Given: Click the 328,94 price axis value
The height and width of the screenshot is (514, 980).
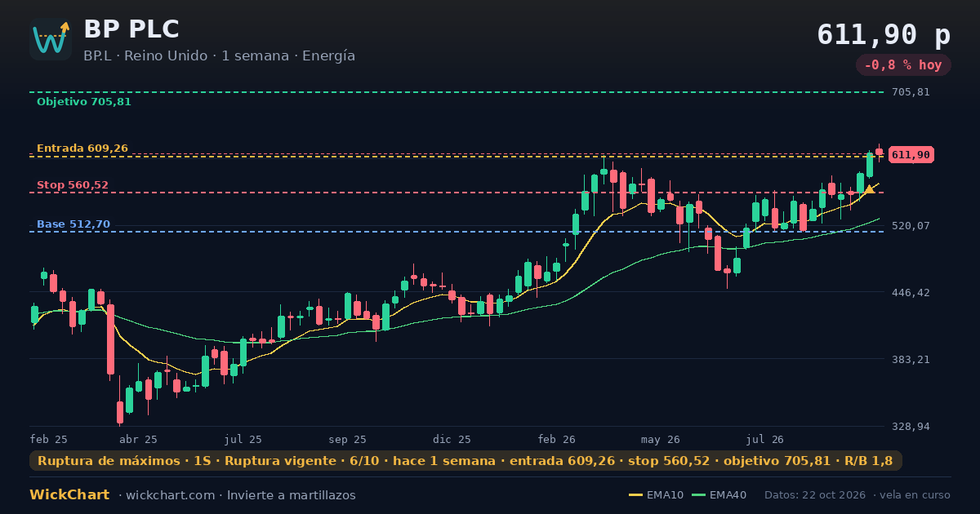Looking at the screenshot, I should tap(911, 427).
